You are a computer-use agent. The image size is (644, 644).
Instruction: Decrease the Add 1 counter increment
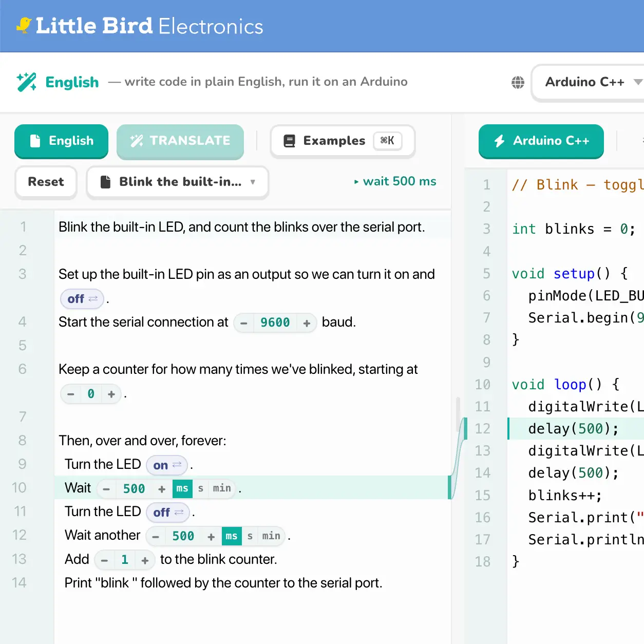[104, 560]
